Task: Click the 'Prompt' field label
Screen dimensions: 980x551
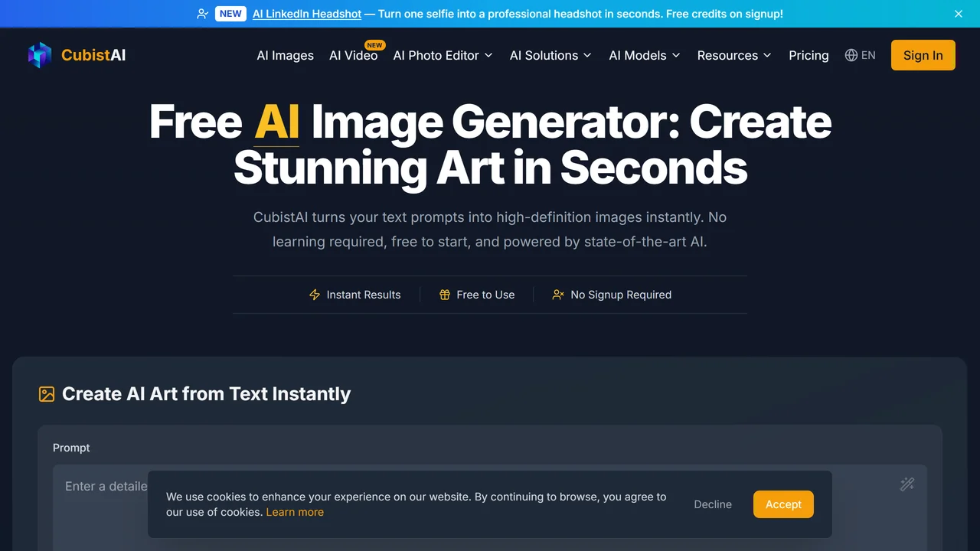Action: (x=71, y=448)
